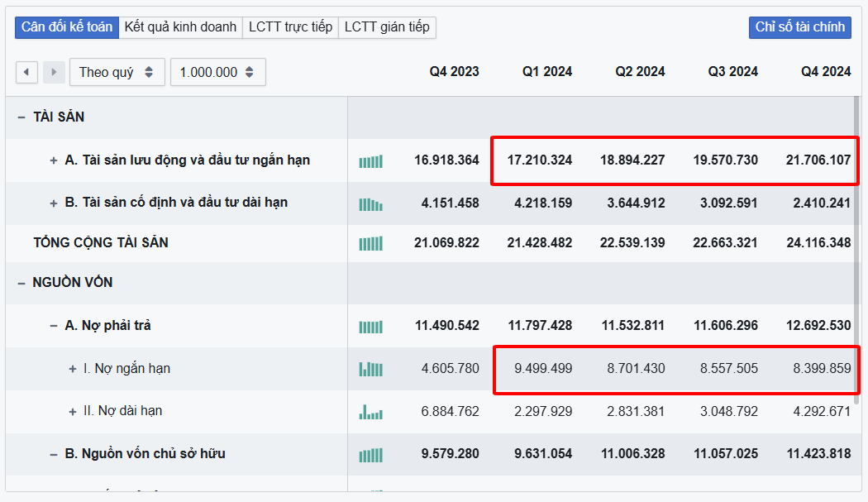Expand I. Nợ ngắn hạn row
868x502 pixels.
73,369
